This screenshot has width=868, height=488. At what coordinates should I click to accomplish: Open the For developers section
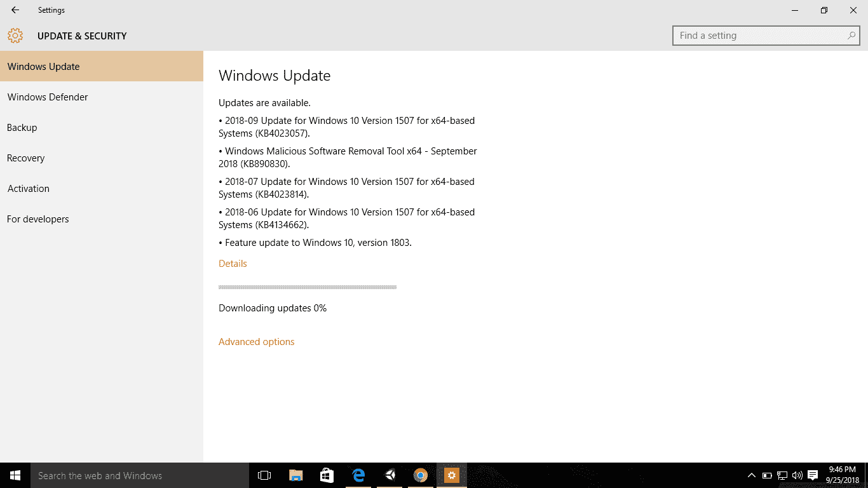coord(102,219)
